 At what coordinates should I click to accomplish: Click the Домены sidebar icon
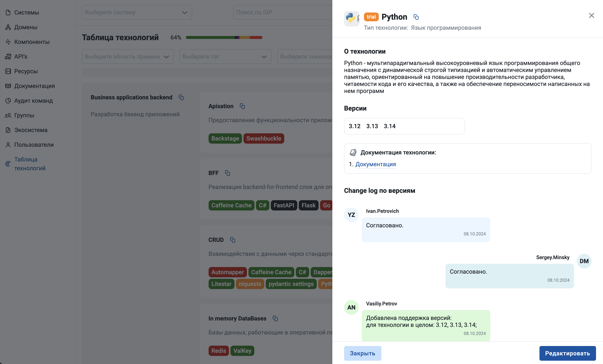tap(8, 27)
